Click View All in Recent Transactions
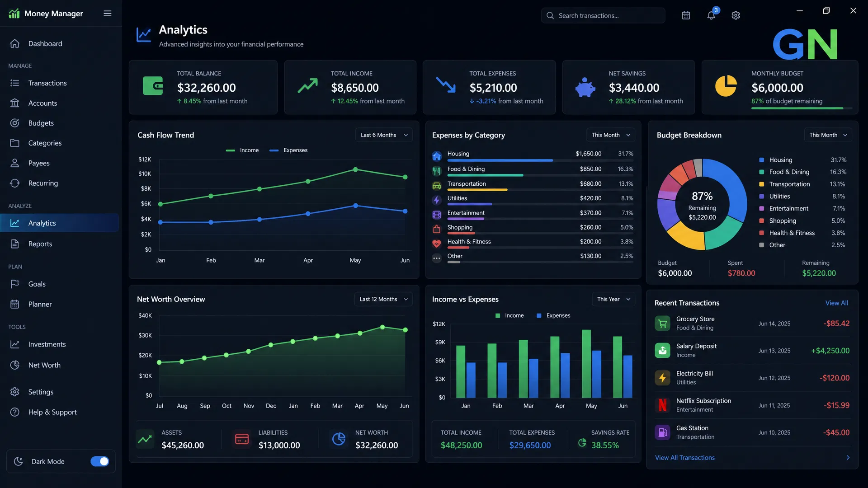This screenshot has width=868, height=488. coord(836,303)
